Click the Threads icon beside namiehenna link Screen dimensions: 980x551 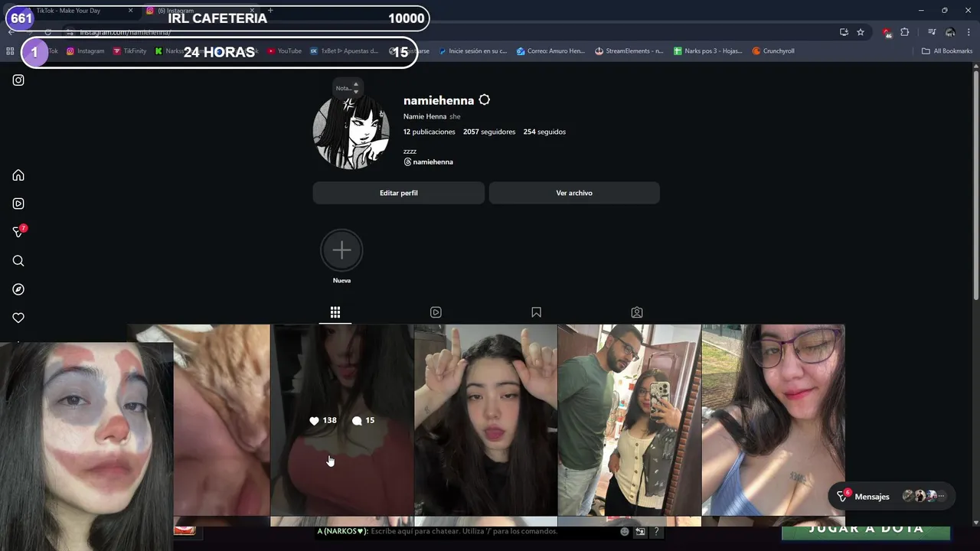pos(407,162)
